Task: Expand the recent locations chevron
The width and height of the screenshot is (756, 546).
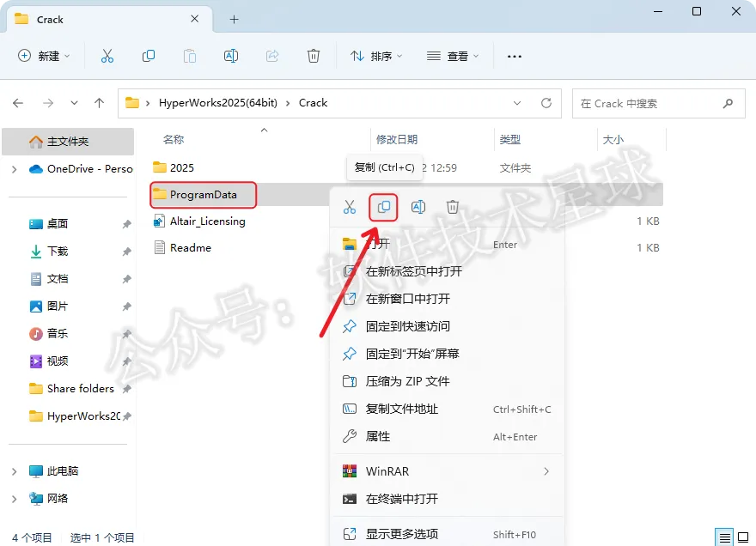Action: [x=74, y=103]
